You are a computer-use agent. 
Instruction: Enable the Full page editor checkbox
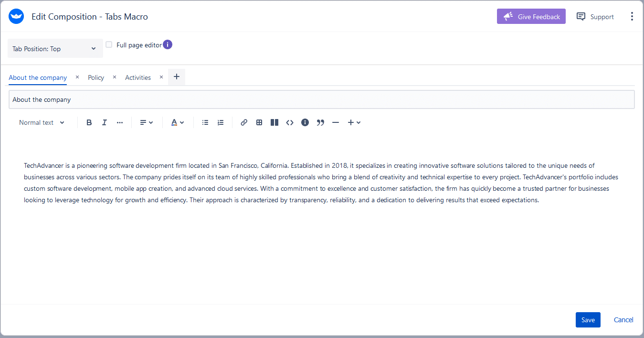[109, 44]
